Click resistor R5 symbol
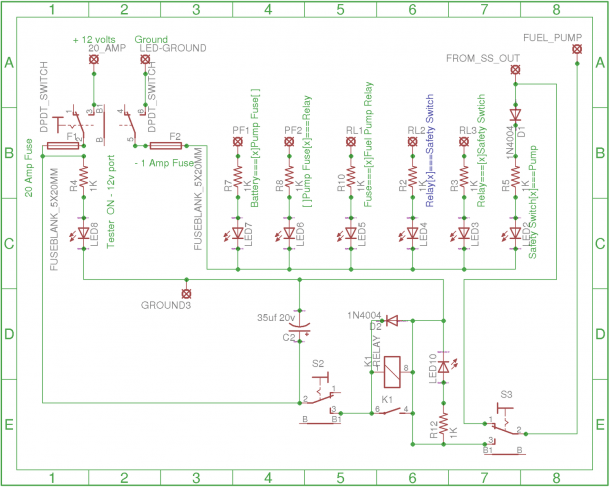 point(515,177)
